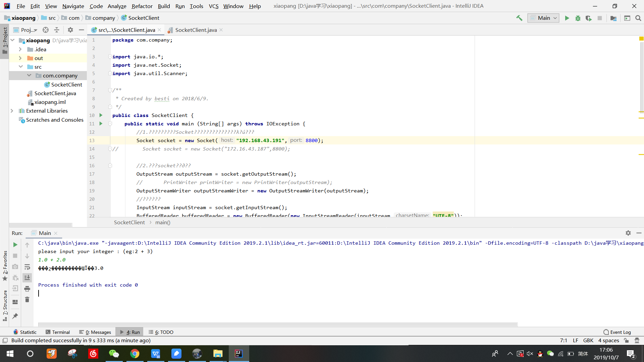Open Event Log panel

(617, 332)
